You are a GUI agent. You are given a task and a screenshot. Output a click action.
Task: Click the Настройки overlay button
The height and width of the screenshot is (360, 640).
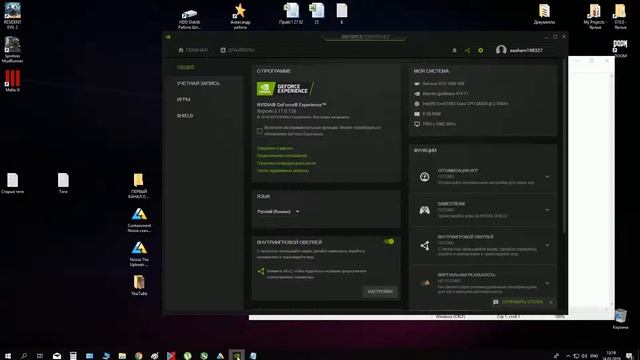[380, 291]
